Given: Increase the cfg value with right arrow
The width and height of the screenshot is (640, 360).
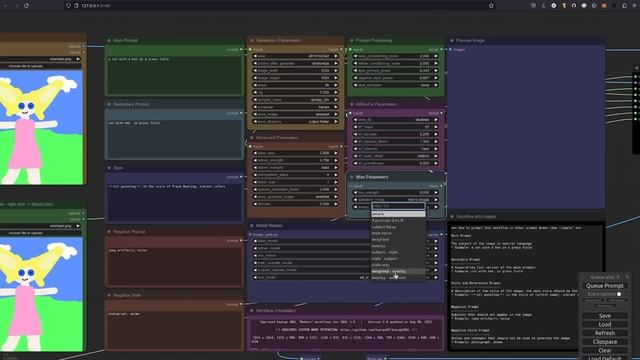Looking at the screenshot, I should (x=336, y=92).
